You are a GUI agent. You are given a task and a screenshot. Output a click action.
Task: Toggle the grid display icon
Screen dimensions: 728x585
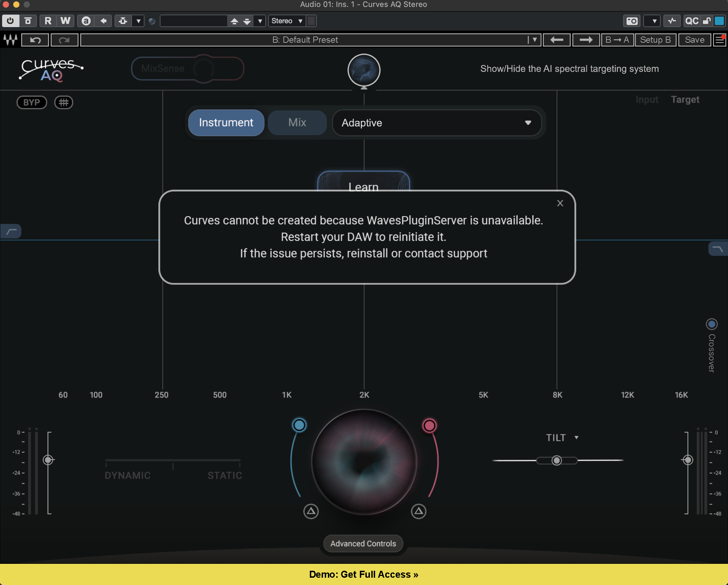coord(64,102)
